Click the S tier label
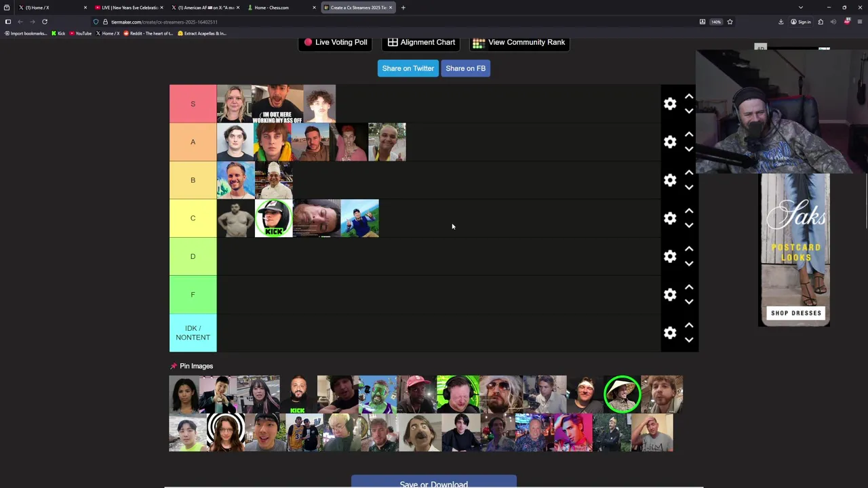The width and height of the screenshot is (868, 488). (x=193, y=104)
